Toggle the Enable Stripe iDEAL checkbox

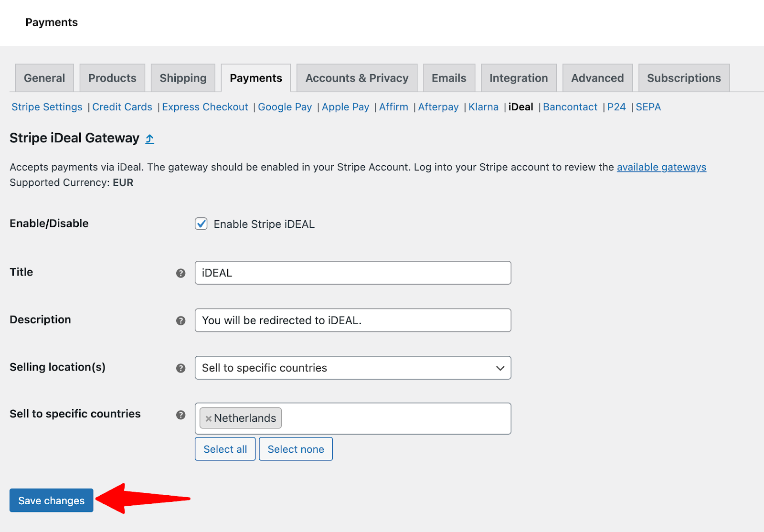coord(201,224)
